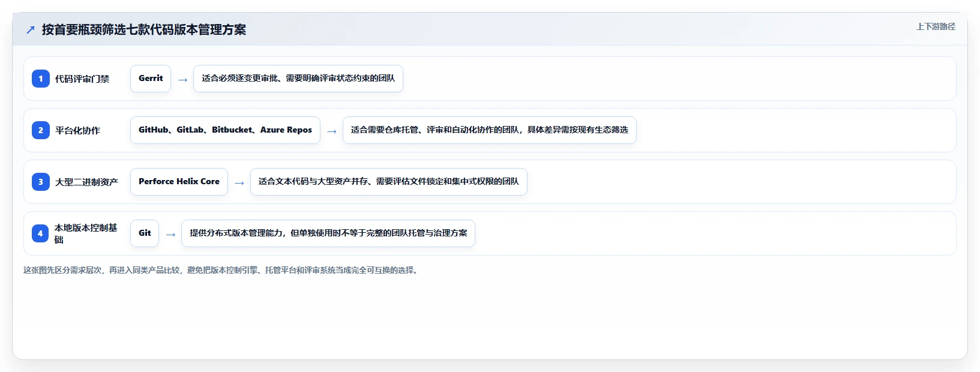Select the 大型二进制资产 label
980x372 pixels.
(x=86, y=182)
